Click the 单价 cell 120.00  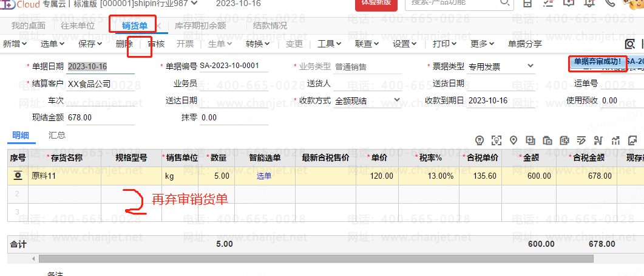coord(377,176)
